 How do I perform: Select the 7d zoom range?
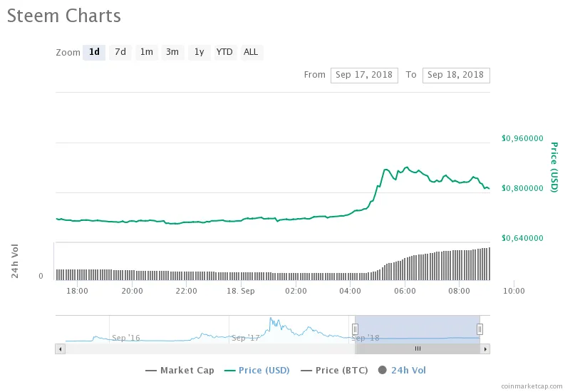pos(120,52)
